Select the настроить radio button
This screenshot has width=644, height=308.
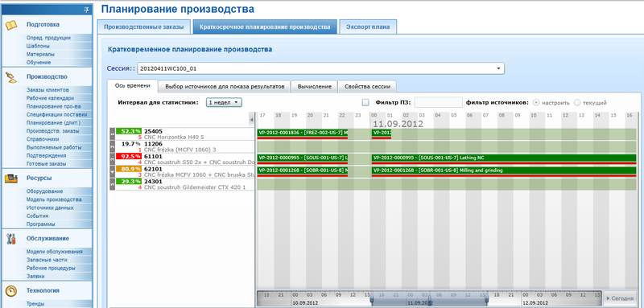pos(535,102)
